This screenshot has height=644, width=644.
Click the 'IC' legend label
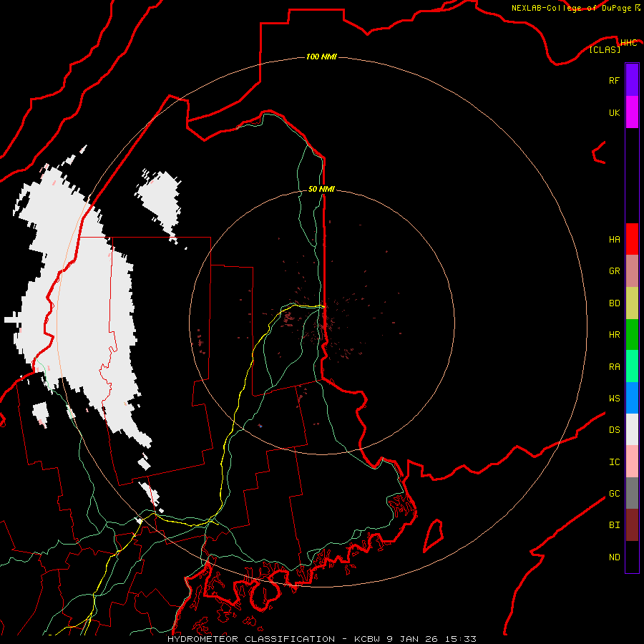[x=614, y=462]
